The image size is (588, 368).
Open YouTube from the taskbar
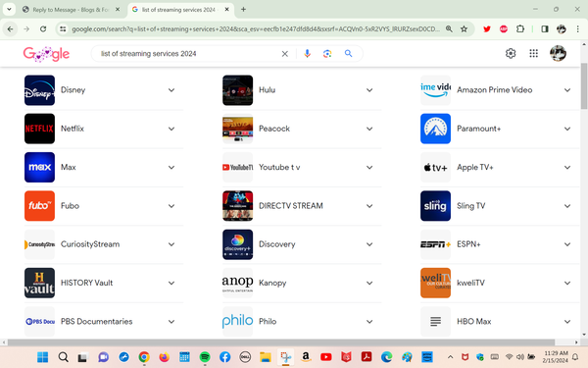tap(326, 357)
